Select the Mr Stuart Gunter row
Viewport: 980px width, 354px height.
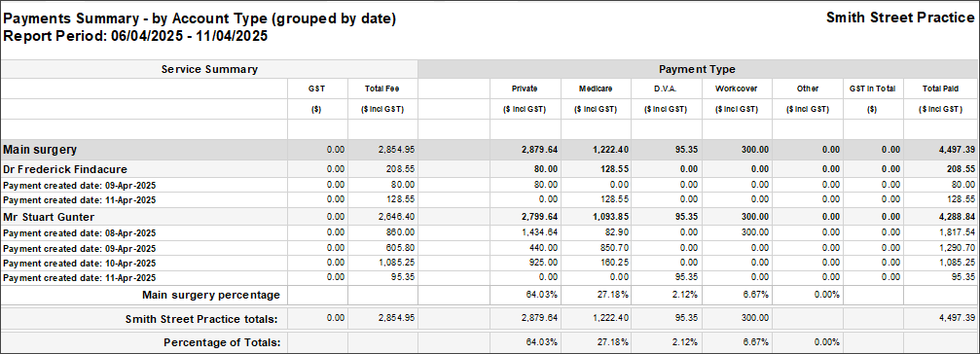coord(490,217)
